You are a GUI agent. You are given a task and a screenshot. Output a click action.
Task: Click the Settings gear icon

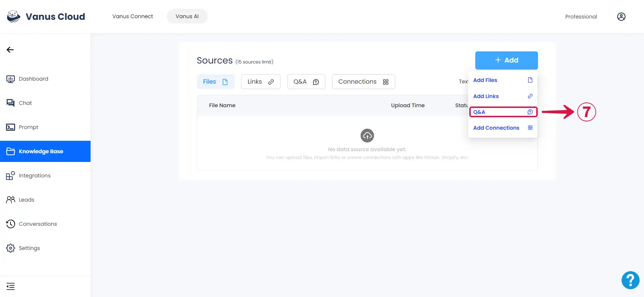point(10,248)
